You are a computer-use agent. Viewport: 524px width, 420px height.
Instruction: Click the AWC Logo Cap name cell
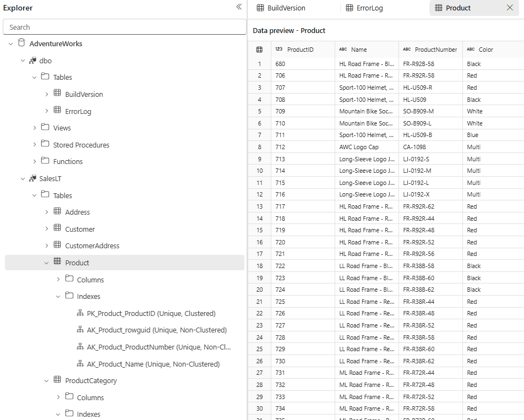367,147
